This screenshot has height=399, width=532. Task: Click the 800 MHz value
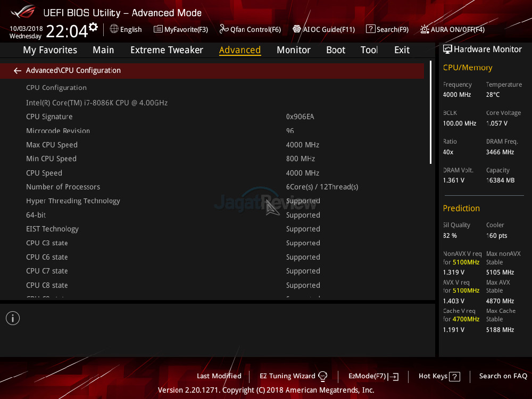click(300, 159)
